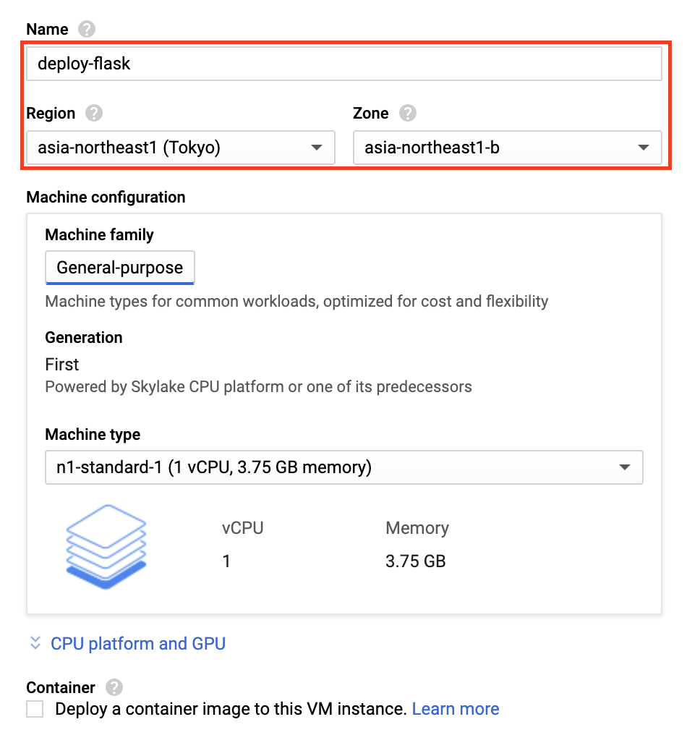Click the machine family stack illustration
700x735 pixels.
coord(106,546)
